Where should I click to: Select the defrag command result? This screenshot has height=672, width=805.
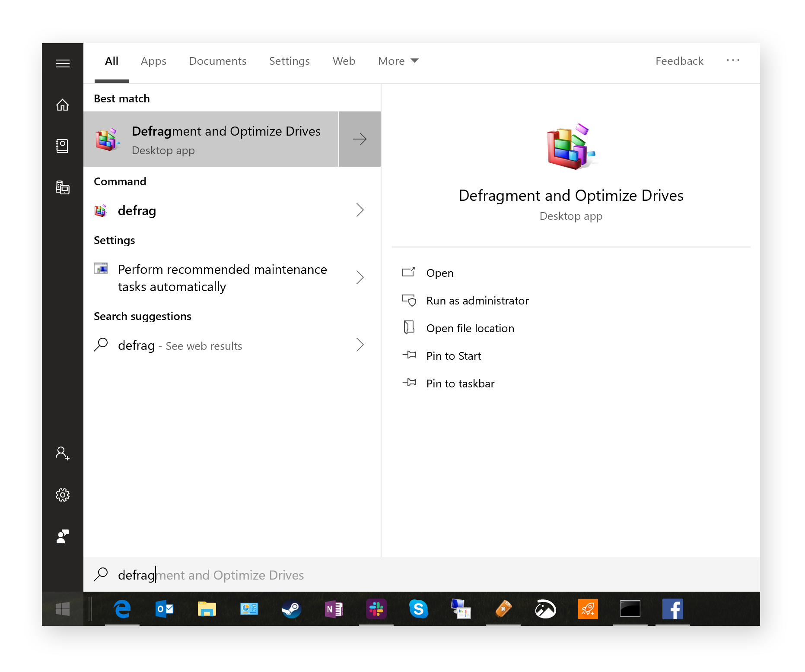(232, 210)
